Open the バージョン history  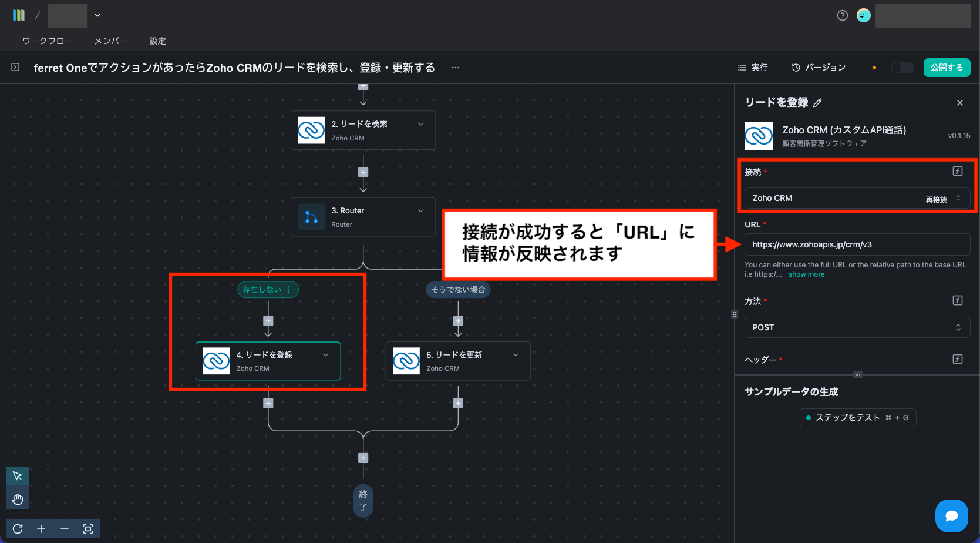tap(819, 68)
